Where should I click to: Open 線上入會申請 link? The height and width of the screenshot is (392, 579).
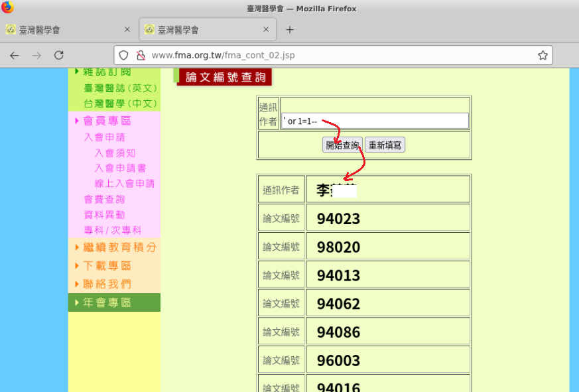(x=125, y=184)
